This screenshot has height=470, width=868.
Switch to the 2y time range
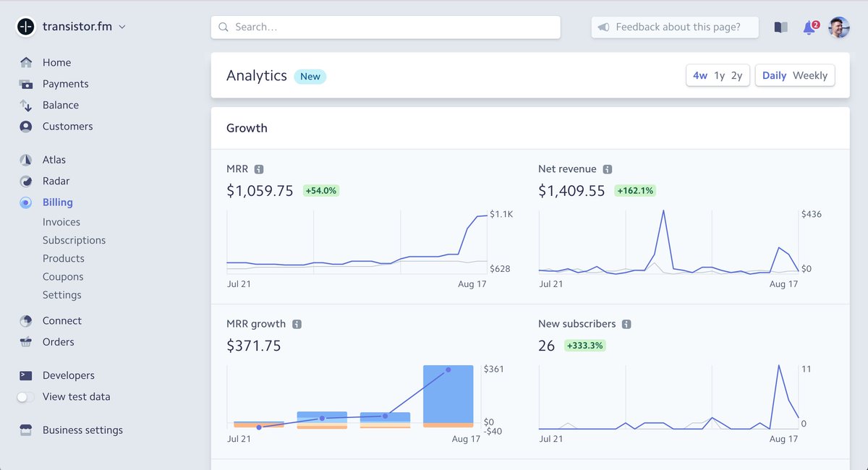736,75
